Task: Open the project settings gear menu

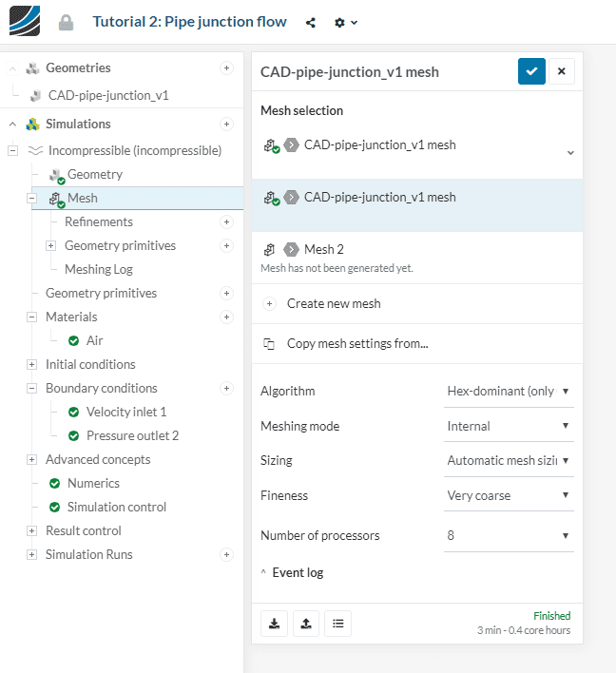Action: (345, 23)
